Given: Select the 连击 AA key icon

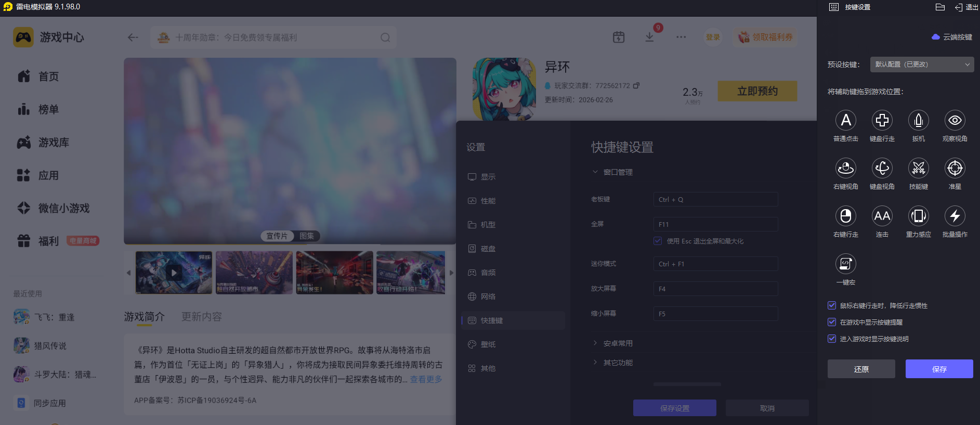Looking at the screenshot, I should click(882, 216).
